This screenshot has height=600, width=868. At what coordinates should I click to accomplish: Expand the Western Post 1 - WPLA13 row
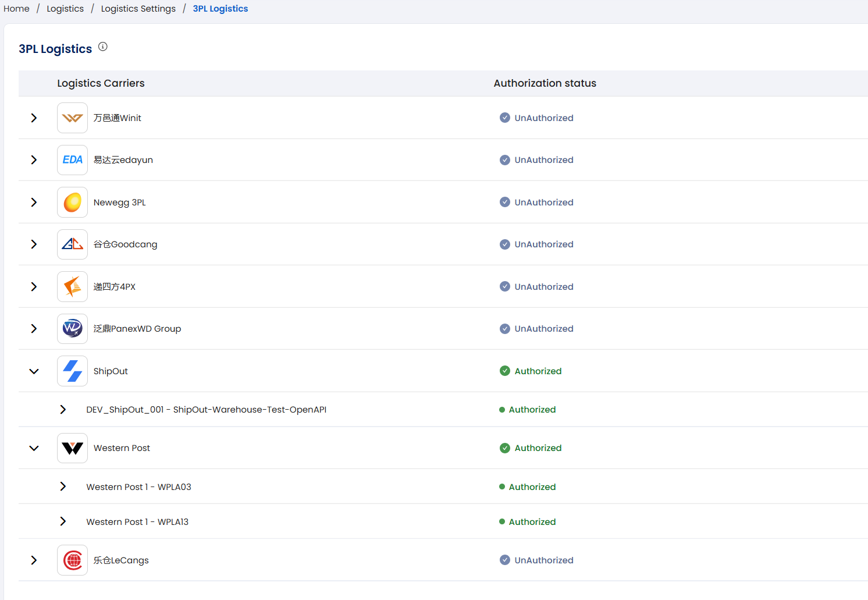click(63, 521)
